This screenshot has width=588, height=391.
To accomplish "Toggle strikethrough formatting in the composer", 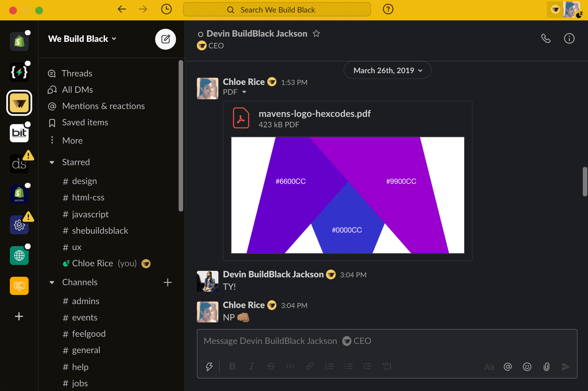I will (x=271, y=366).
